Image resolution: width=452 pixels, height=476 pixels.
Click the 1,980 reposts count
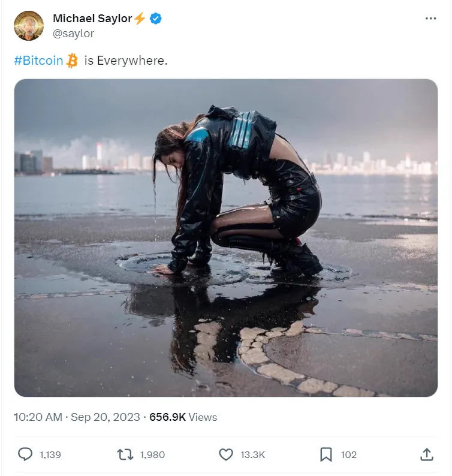pyautogui.click(x=152, y=455)
